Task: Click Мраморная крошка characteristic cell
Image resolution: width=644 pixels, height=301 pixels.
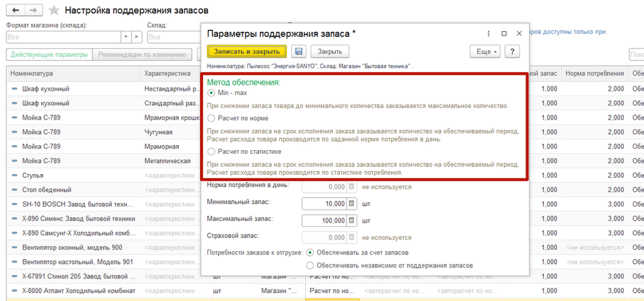Action: pos(170,118)
